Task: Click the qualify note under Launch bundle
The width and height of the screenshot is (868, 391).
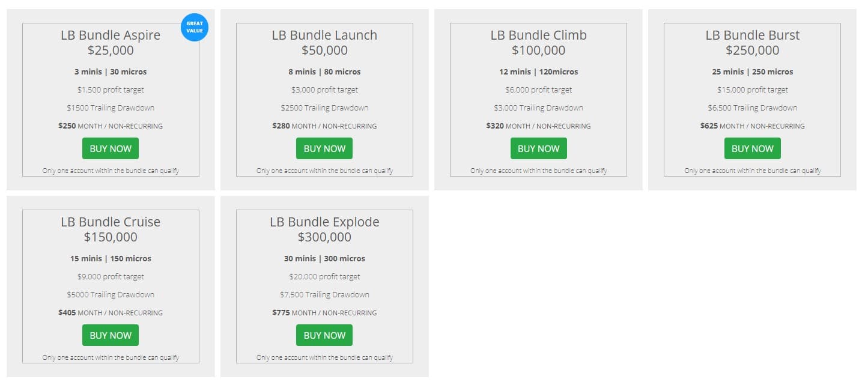Action: (324, 171)
